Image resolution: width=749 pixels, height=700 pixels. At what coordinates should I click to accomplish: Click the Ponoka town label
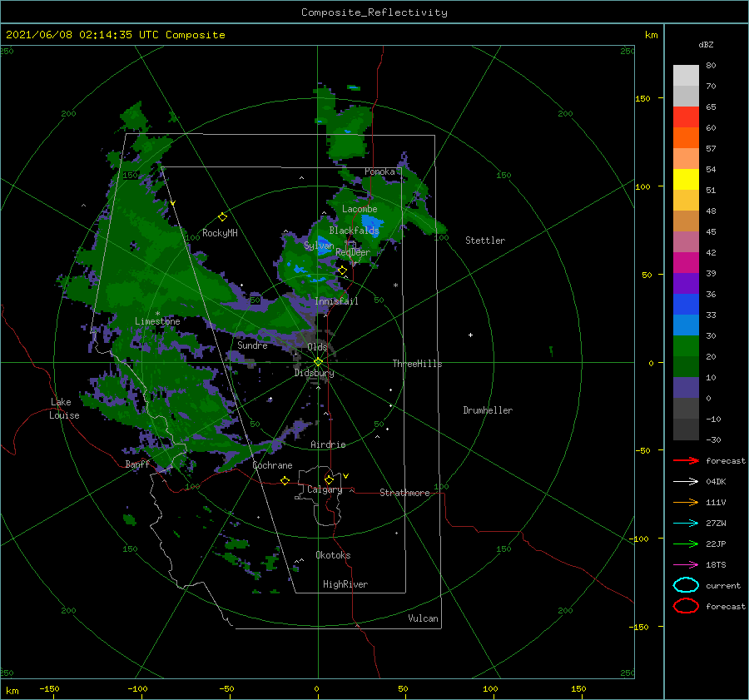[x=379, y=171]
